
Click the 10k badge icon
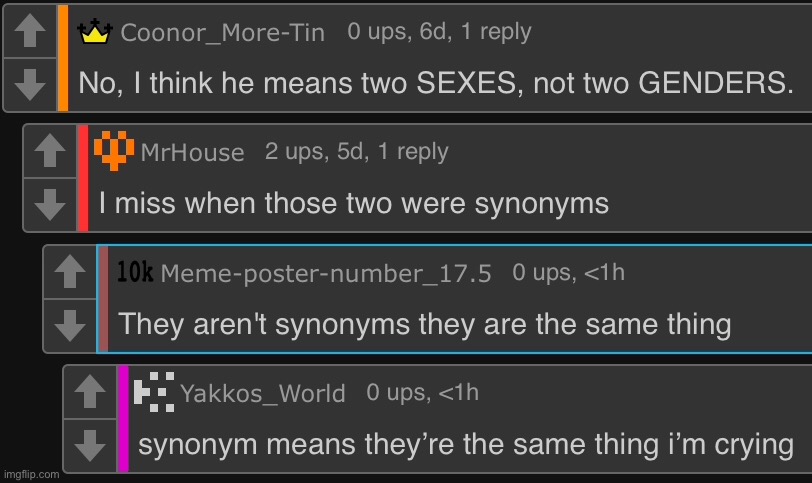135,272
